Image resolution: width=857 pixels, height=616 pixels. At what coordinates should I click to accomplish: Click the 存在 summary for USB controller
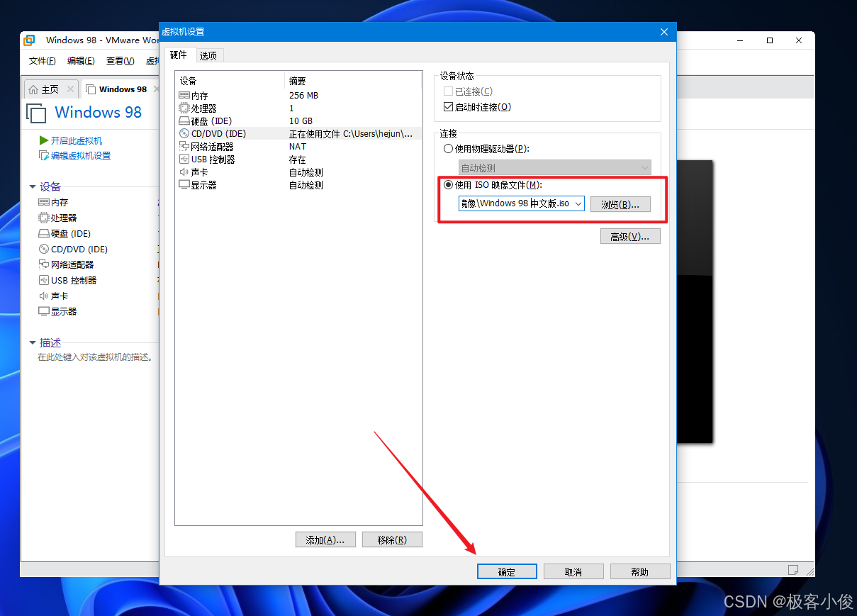pos(297,159)
